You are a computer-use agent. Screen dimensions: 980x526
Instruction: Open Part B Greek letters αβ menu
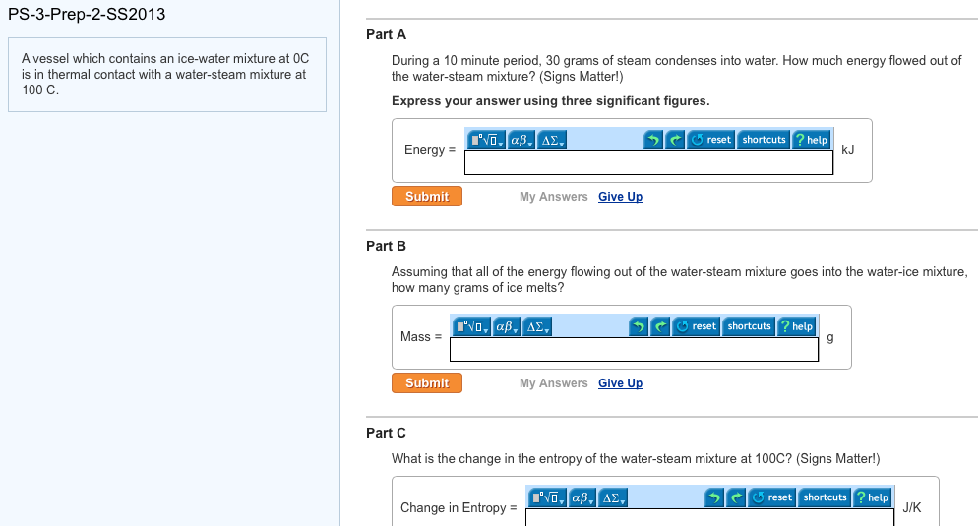(507, 326)
